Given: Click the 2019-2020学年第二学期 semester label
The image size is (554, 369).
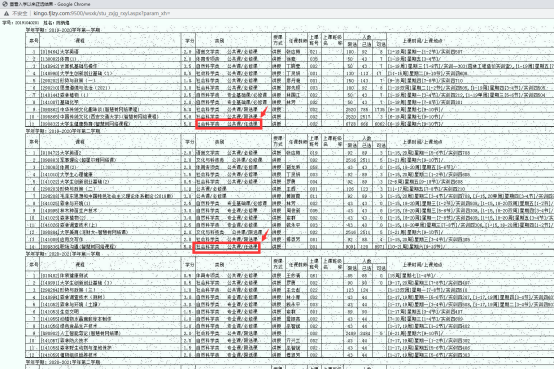Looking at the screenshot, I should click(x=63, y=131).
